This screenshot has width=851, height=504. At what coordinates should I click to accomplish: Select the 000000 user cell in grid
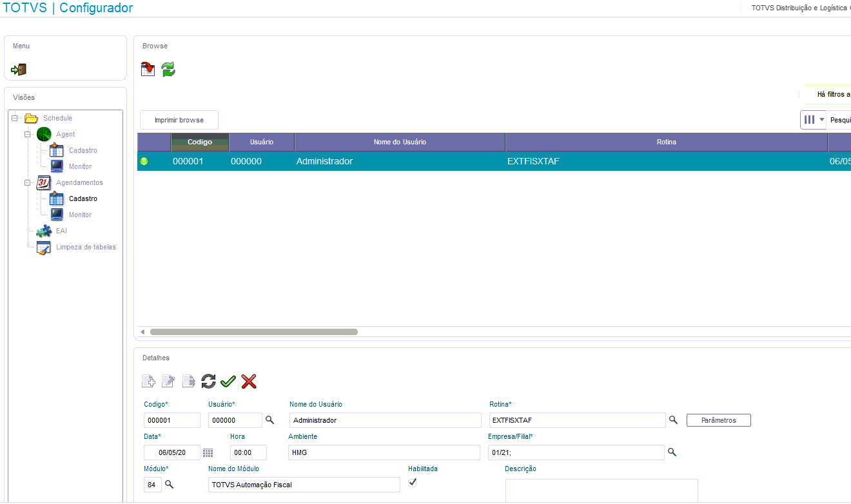[x=262, y=161]
